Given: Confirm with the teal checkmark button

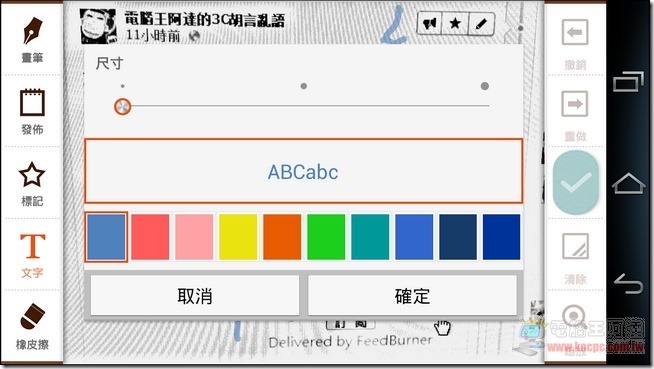Looking at the screenshot, I should (576, 183).
